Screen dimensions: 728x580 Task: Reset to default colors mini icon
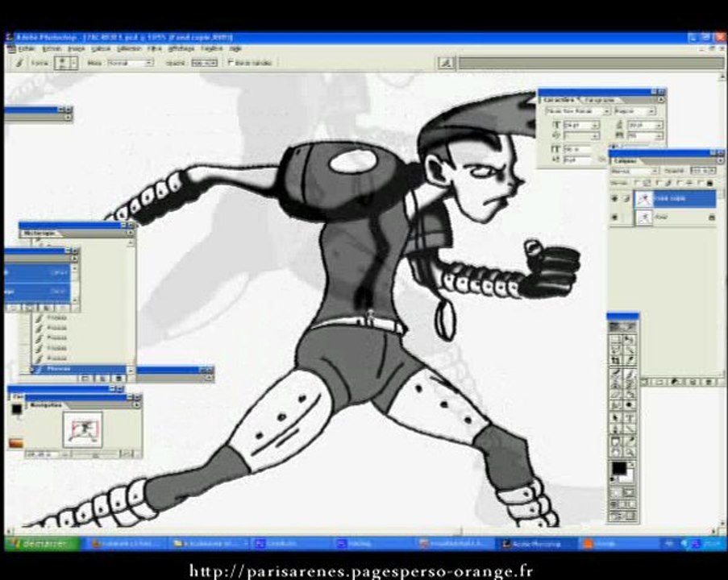pyautogui.click(x=614, y=479)
